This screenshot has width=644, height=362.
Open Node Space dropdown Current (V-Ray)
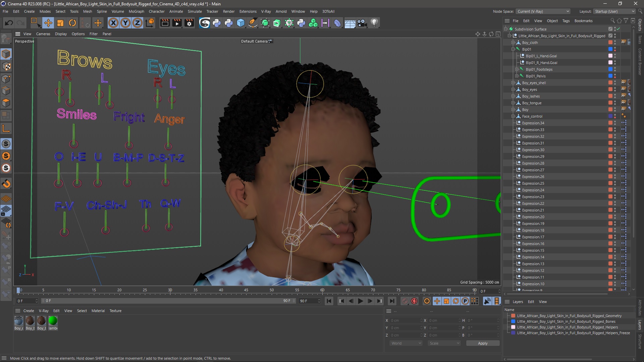[543, 11]
